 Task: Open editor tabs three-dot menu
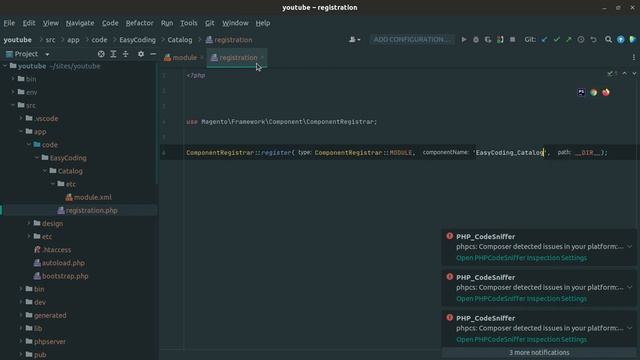tap(633, 58)
